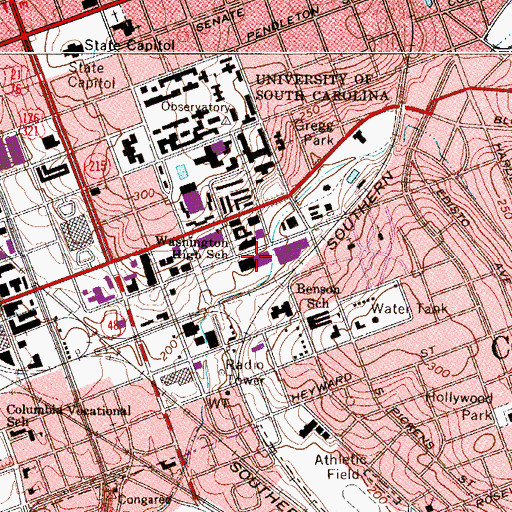This screenshot has height=512, width=512.
Task: Click the route 321 highway shield
Action: click(x=31, y=130)
